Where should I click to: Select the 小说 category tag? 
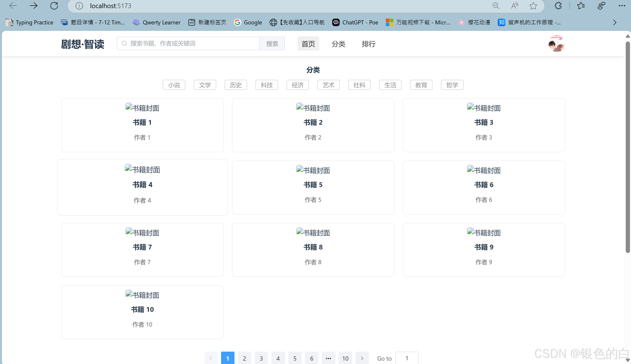coord(174,85)
